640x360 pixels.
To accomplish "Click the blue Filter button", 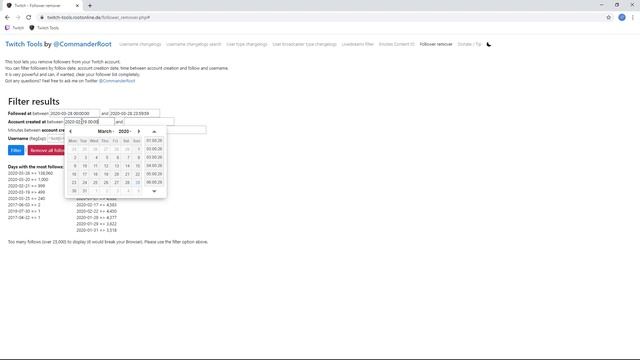I will click(16, 150).
